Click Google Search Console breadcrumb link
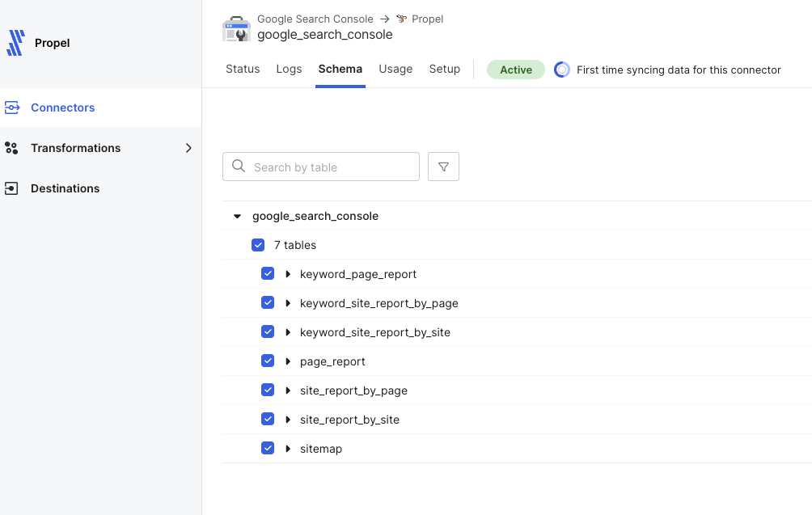Screen dimensions: 812x515 [x=315, y=19]
